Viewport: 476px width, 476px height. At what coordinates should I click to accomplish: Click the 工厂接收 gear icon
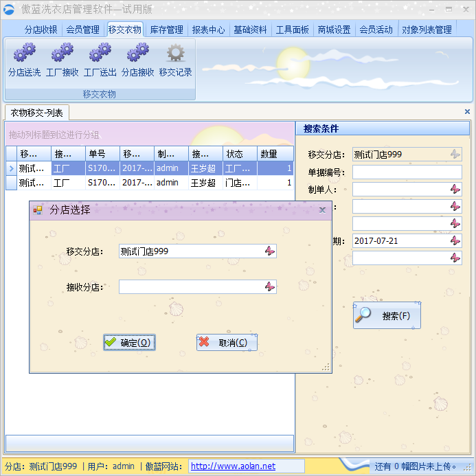(x=63, y=53)
